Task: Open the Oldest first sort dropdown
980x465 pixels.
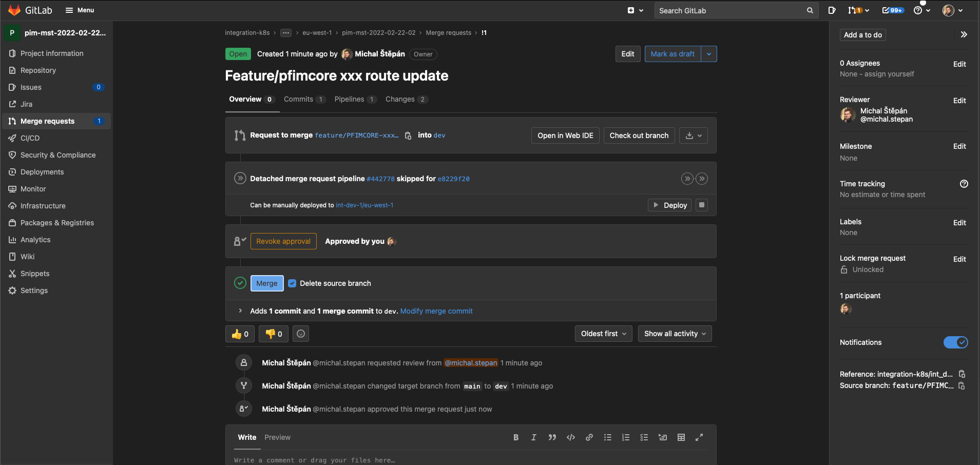Action: [604, 334]
